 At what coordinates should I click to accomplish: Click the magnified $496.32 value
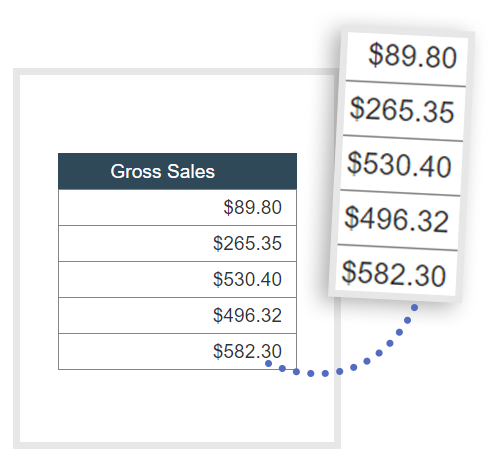point(396,219)
